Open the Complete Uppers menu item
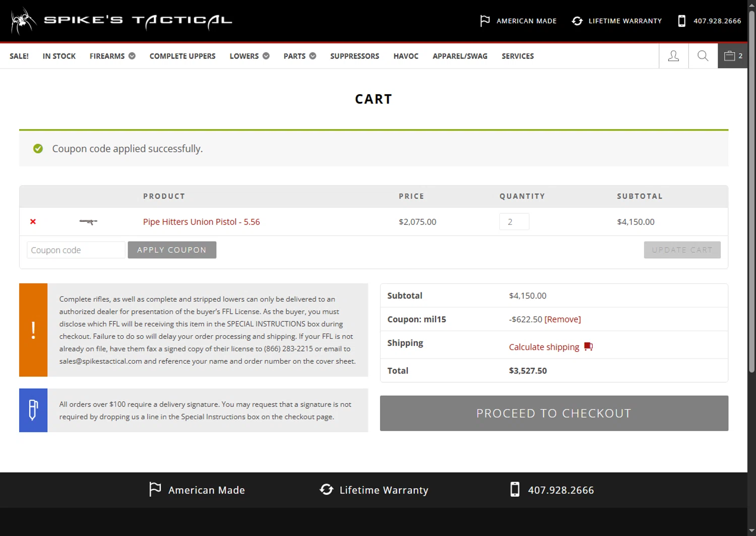The image size is (756, 536). pyautogui.click(x=182, y=56)
